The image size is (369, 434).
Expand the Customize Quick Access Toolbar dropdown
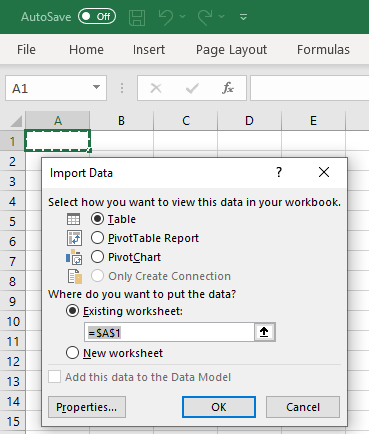[x=244, y=17]
